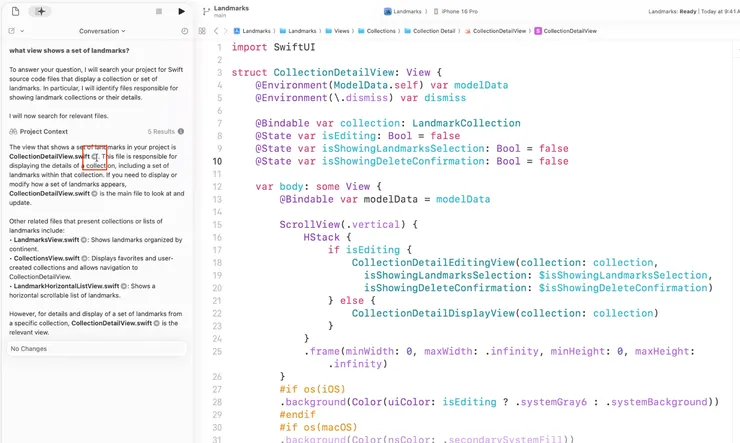Open the file navigator document icon
Screen dimensions: 740x443
pyautogui.click(x=16, y=11)
